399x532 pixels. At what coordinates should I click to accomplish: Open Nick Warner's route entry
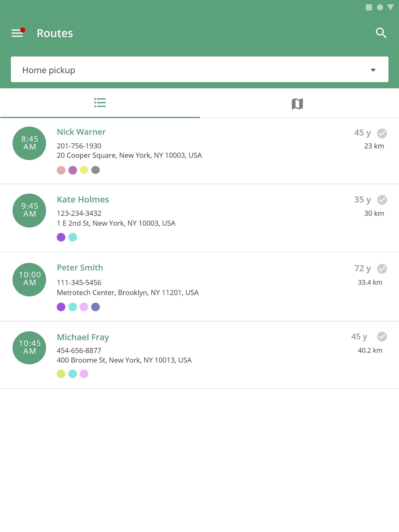tap(199, 151)
